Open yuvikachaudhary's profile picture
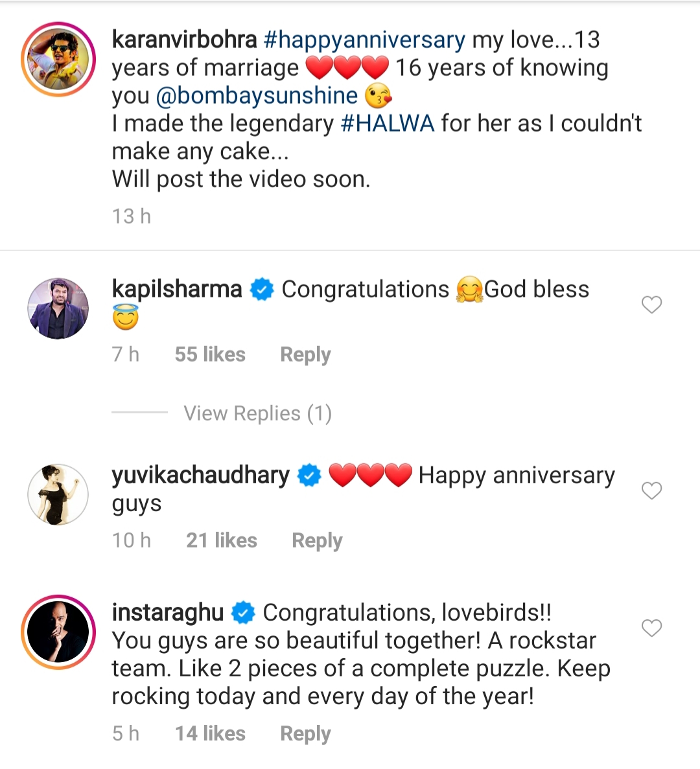The image size is (700, 769). [x=58, y=494]
